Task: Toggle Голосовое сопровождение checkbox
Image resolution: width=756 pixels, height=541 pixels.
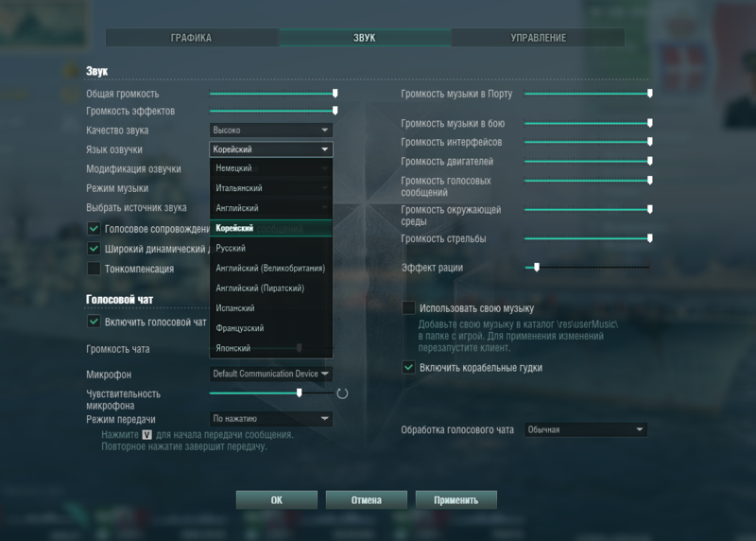Action: coord(94,228)
